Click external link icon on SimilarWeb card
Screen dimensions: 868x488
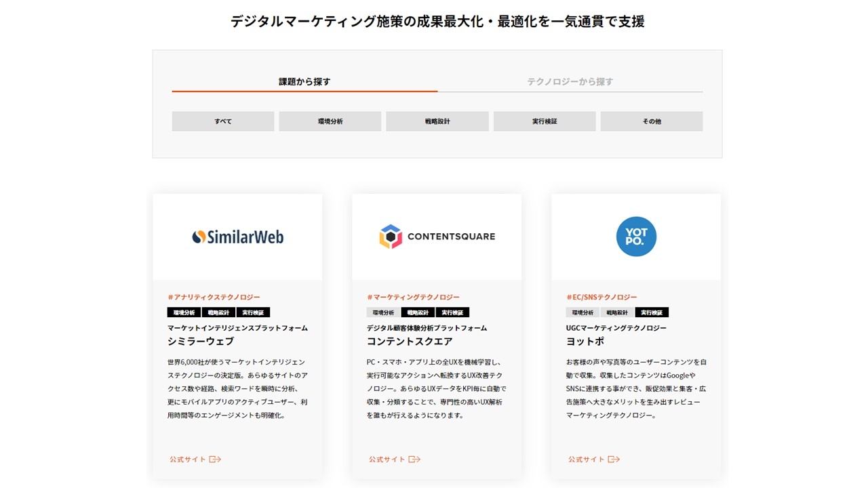click(x=216, y=460)
